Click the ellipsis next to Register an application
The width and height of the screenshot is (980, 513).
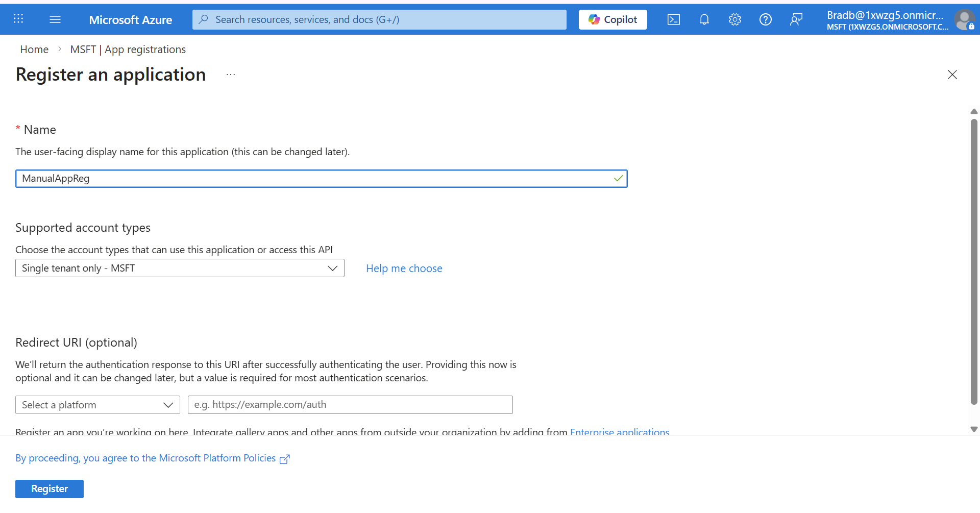point(231,75)
